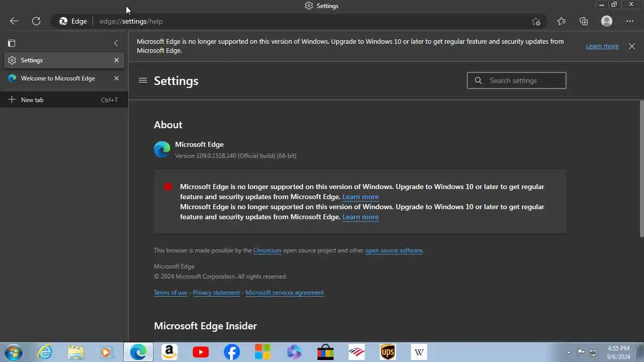
Task: Open the Bank of America taskbar shortcut
Action: (x=357, y=352)
